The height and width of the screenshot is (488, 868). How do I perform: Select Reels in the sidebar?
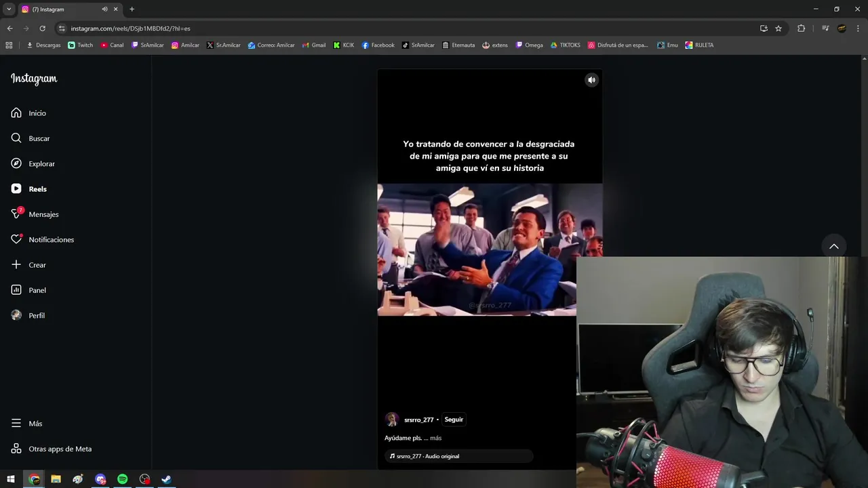pyautogui.click(x=28, y=189)
